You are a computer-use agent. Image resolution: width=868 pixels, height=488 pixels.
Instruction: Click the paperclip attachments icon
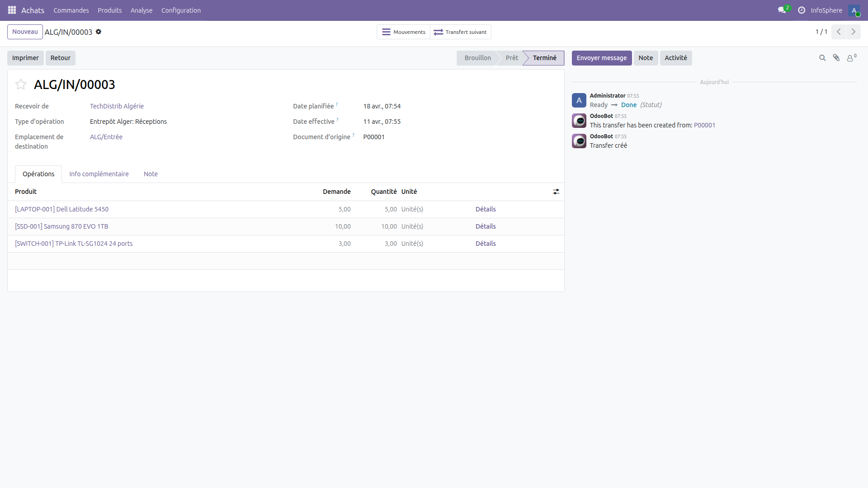(x=836, y=58)
